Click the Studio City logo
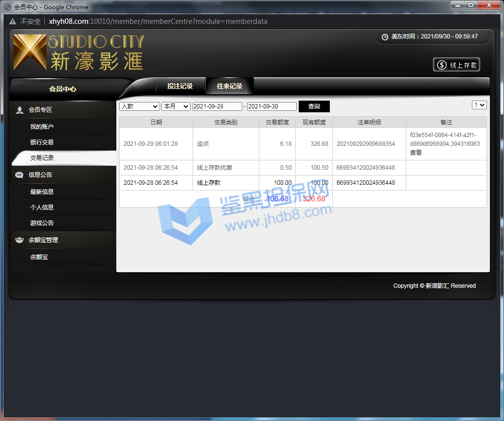 (78, 53)
